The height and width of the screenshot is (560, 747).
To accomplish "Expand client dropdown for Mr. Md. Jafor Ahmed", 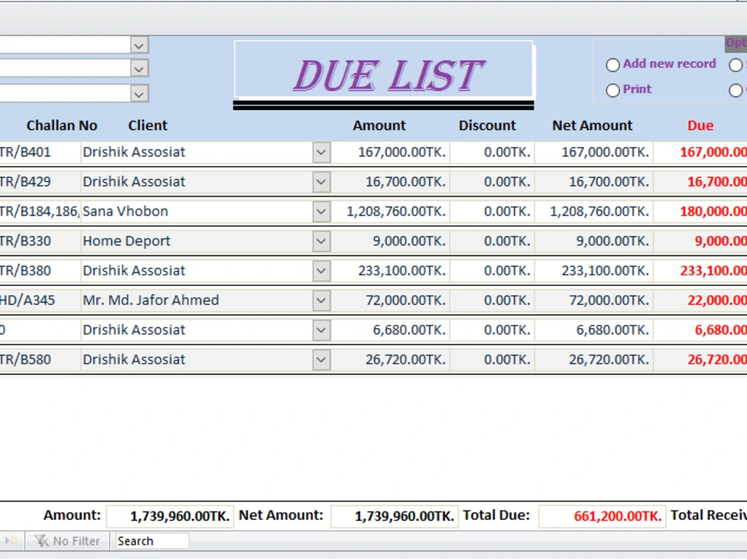I will (321, 300).
